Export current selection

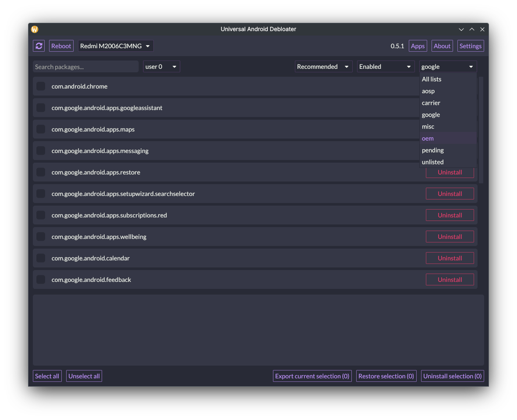click(312, 376)
